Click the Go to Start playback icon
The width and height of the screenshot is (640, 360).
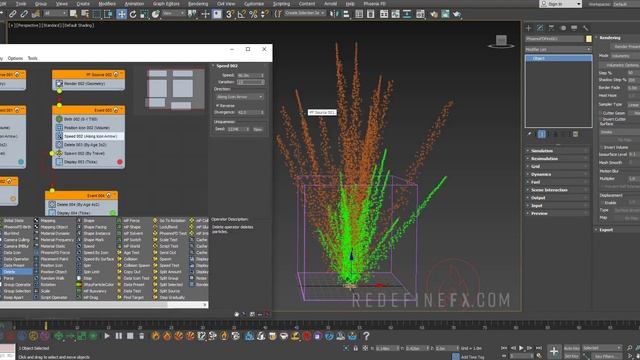(504, 348)
